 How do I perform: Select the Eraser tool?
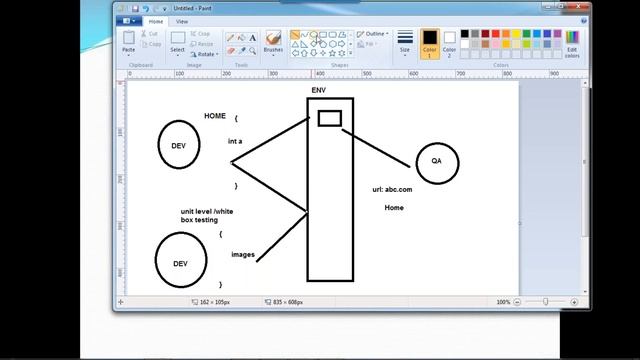(x=230, y=51)
